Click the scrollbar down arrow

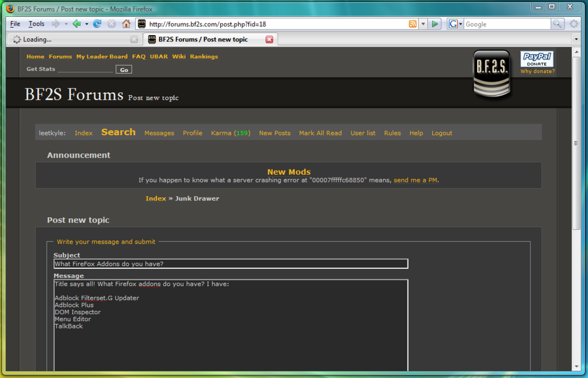pyautogui.click(x=577, y=367)
